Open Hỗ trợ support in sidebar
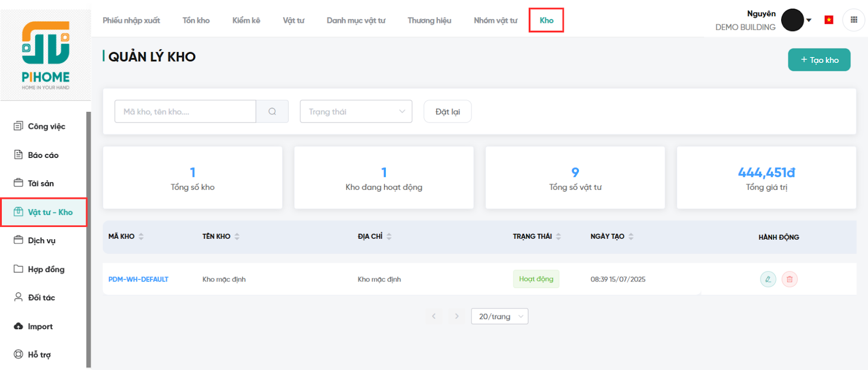The height and width of the screenshot is (370, 868). click(x=39, y=355)
